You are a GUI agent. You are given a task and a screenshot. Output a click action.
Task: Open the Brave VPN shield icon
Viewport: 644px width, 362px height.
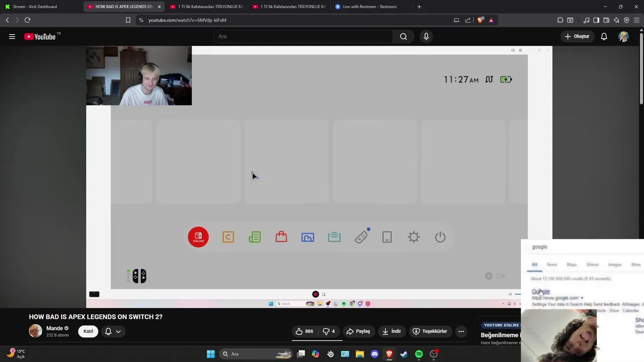[626, 20]
